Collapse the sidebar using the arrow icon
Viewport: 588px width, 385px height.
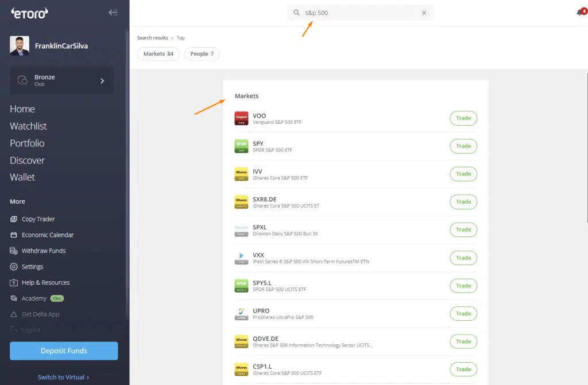point(113,13)
